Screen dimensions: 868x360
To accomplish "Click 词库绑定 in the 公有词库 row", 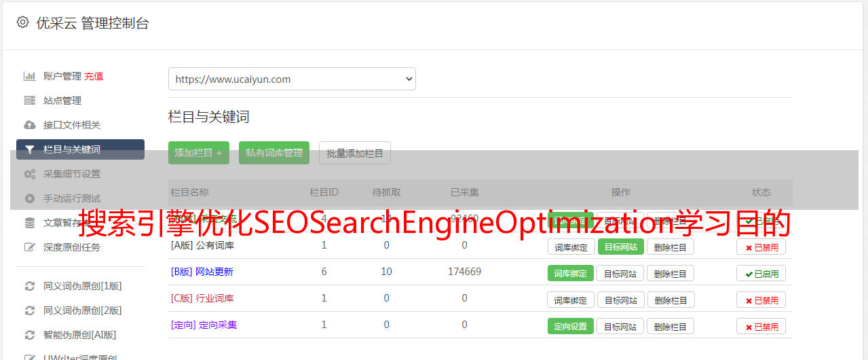I will point(571,247).
